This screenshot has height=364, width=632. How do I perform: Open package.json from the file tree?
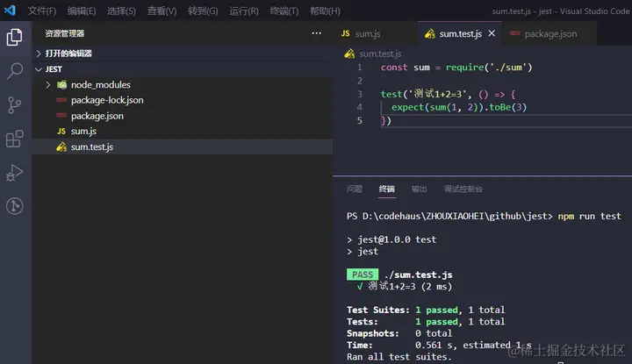point(97,116)
